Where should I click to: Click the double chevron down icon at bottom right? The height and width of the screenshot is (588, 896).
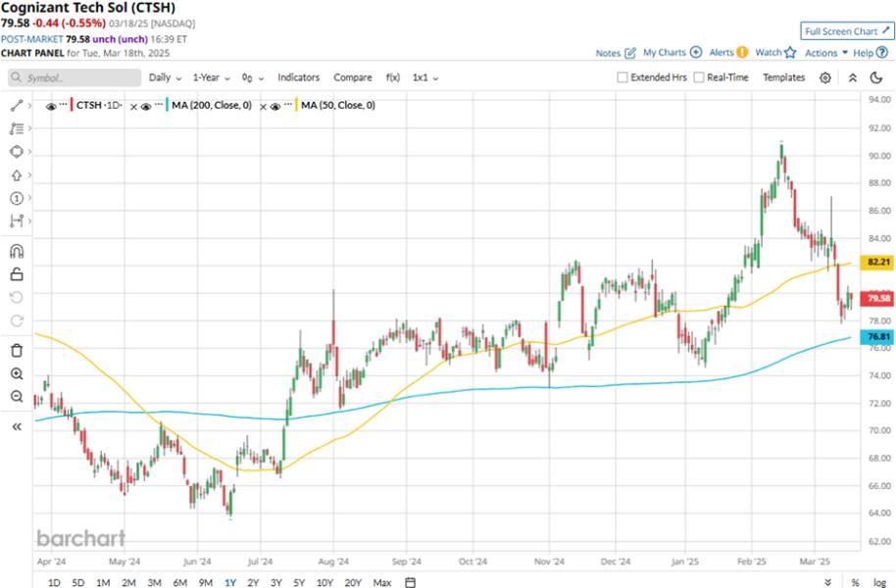828,582
